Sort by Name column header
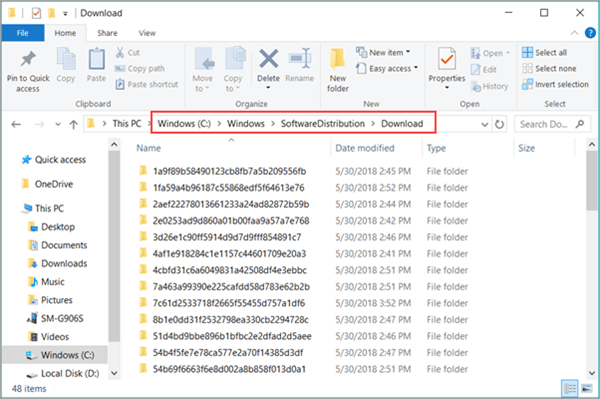600x399 pixels. pos(148,148)
